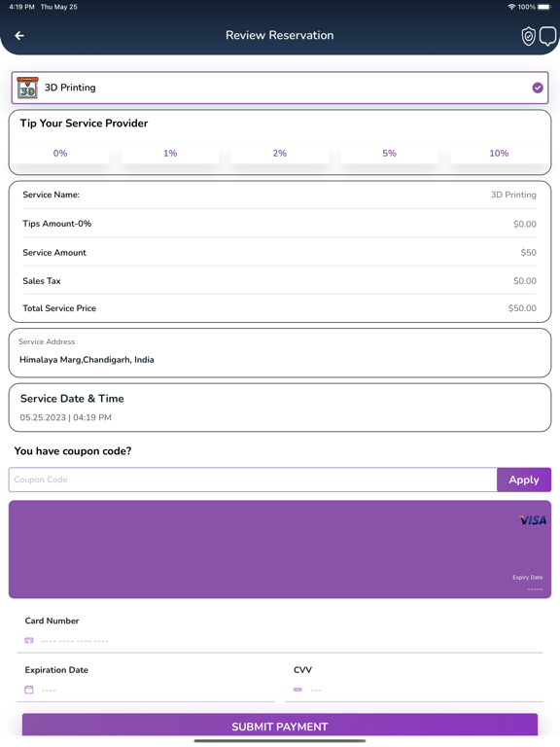
Task: Choose the 5% tip option
Action: point(389,153)
